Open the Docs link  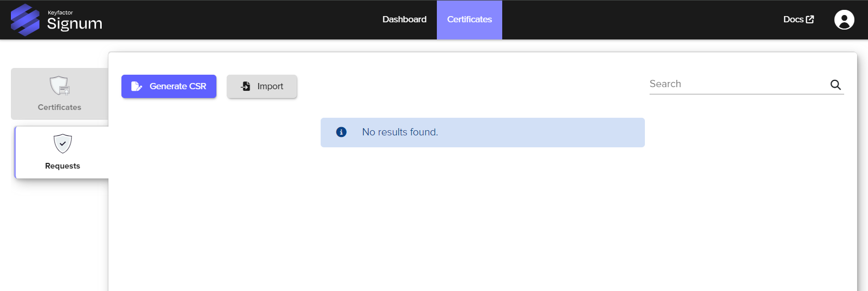click(793, 20)
